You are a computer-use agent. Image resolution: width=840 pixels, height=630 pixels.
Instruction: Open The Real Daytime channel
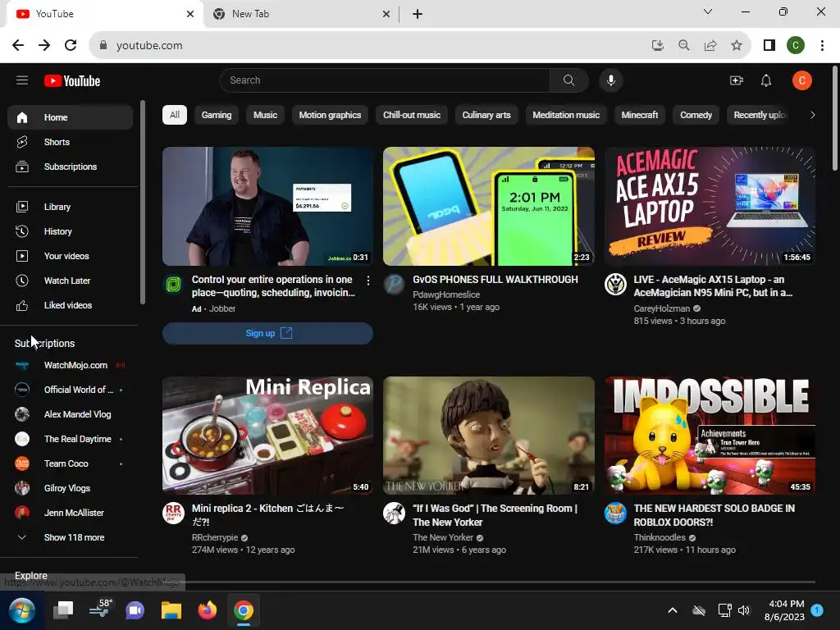71,440
